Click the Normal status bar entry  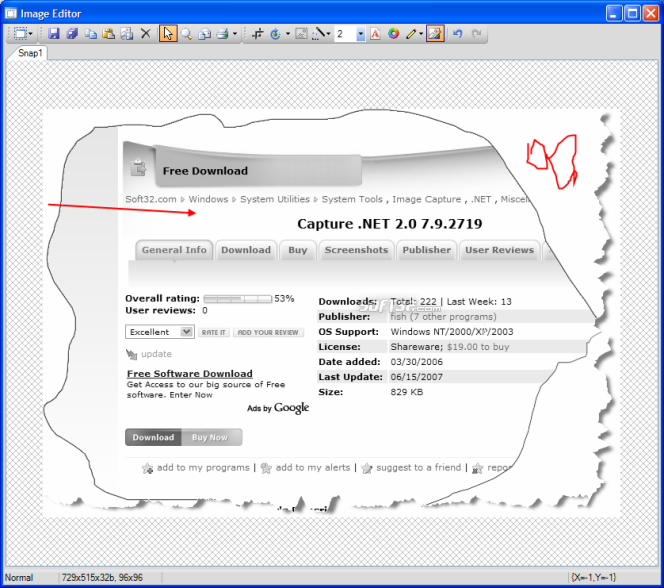(x=19, y=577)
